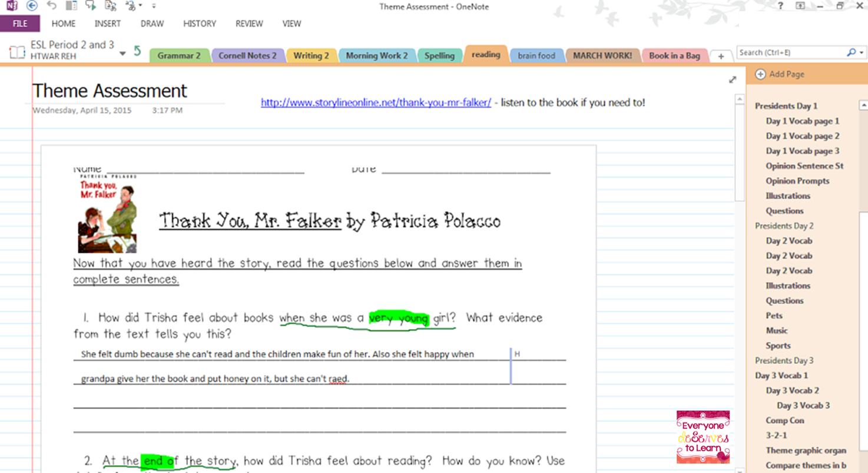868x473 pixels.
Task: Go to the MARCH WORK! section
Action: tap(602, 55)
